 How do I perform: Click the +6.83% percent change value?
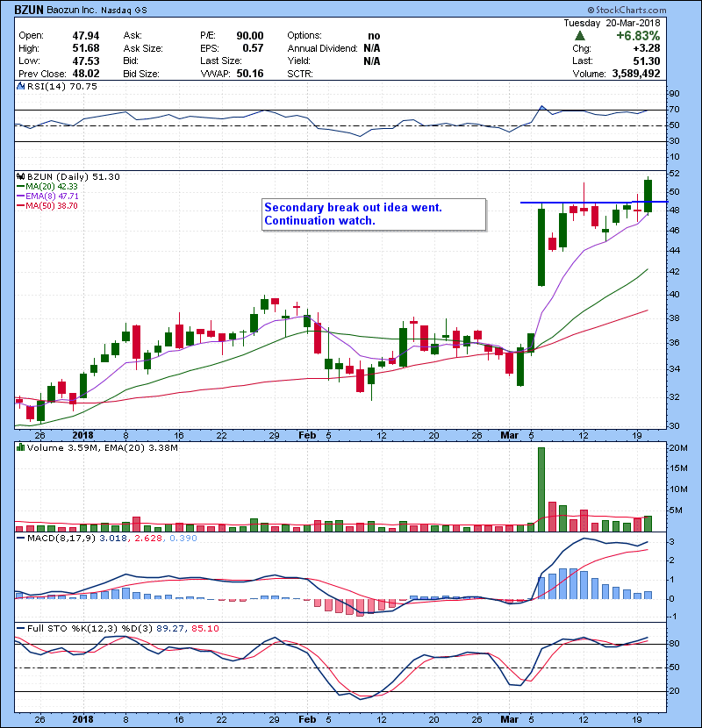click(638, 36)
